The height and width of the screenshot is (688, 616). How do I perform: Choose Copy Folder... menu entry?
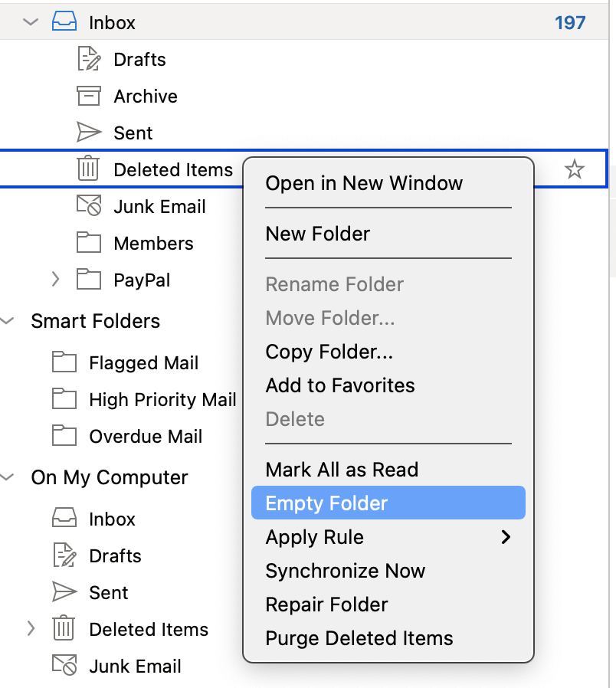pyautogui.click(x=329, y=352)
